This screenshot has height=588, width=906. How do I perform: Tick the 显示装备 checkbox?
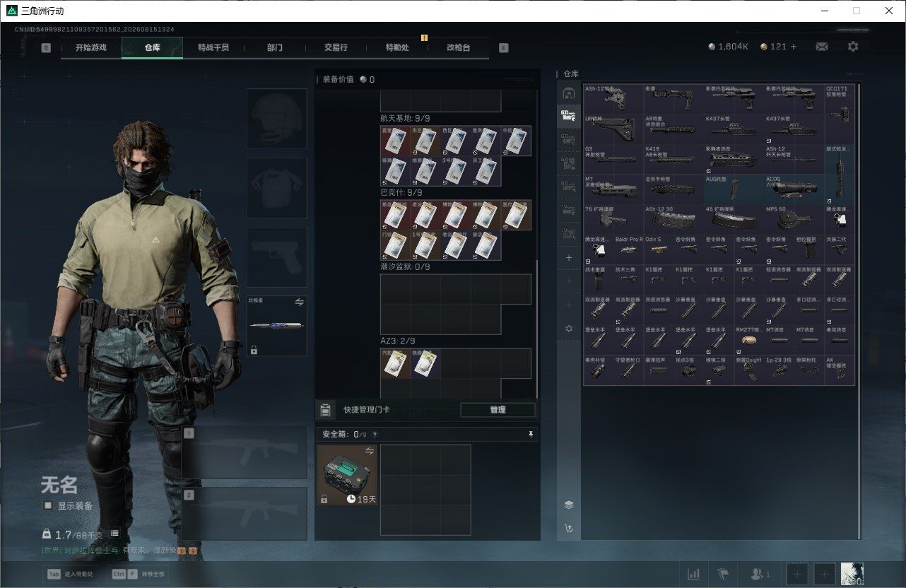[48, 505]
